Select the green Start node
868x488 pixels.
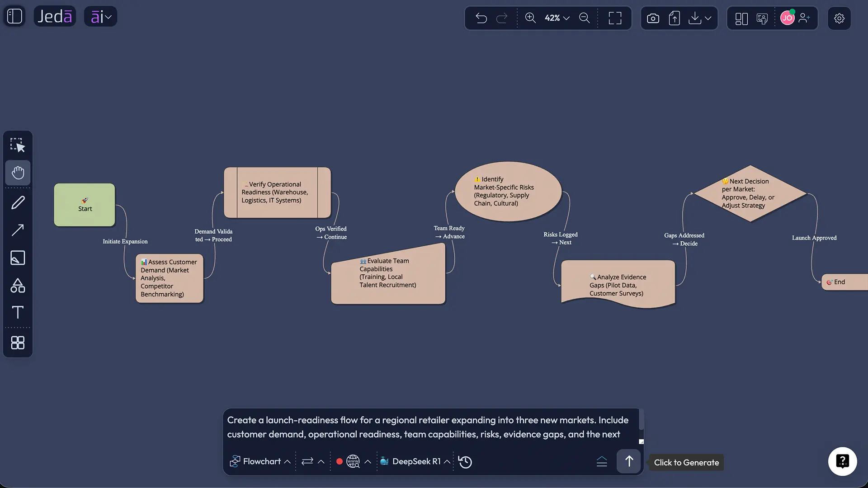85,205
